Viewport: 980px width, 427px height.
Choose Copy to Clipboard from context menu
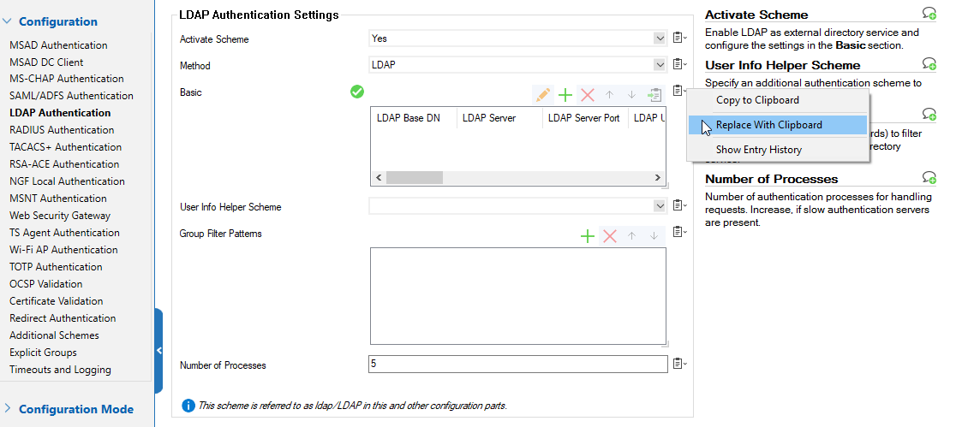[757, 99]
